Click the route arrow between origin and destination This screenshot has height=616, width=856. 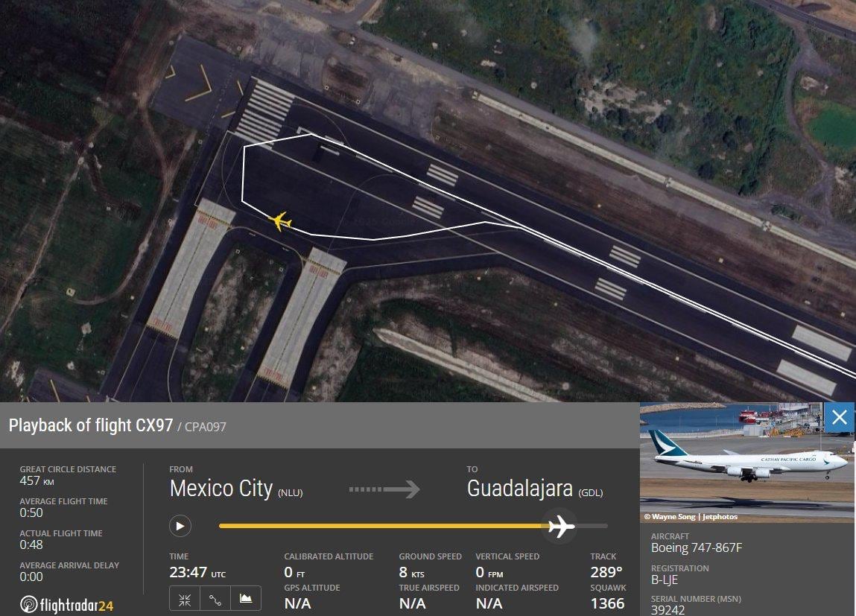(384, 489)
